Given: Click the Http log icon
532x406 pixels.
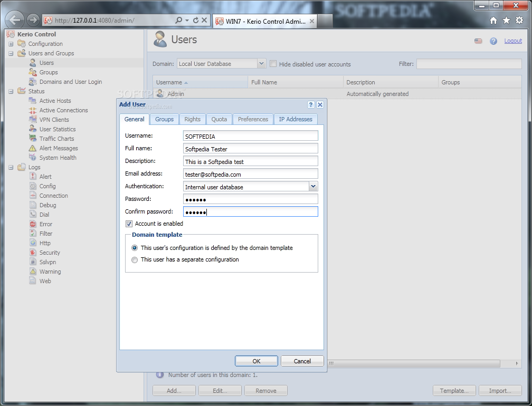Looking at the screenshot, I should coord(33,243).
